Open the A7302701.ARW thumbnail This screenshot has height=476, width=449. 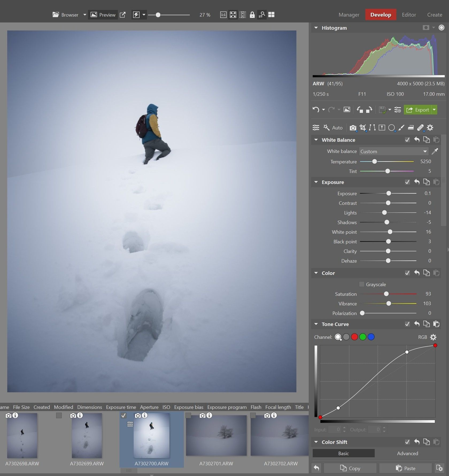(x=216, y=435)
